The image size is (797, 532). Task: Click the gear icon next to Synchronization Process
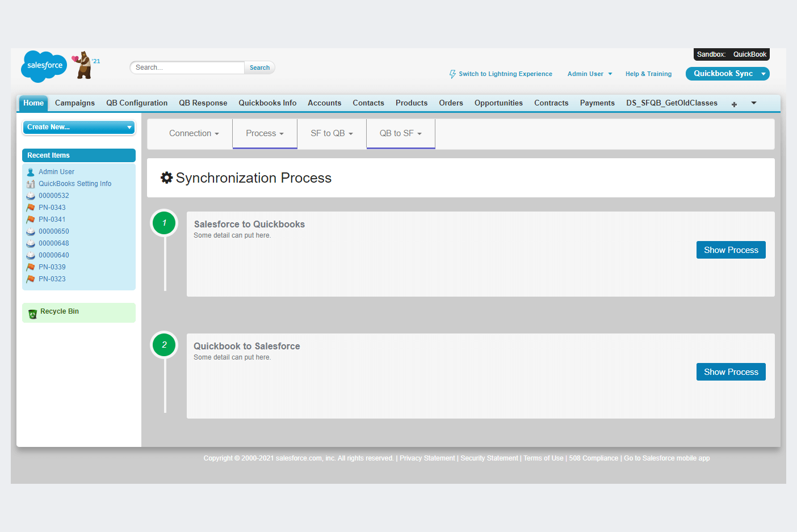pyautogui.click(x=166, y=178)
